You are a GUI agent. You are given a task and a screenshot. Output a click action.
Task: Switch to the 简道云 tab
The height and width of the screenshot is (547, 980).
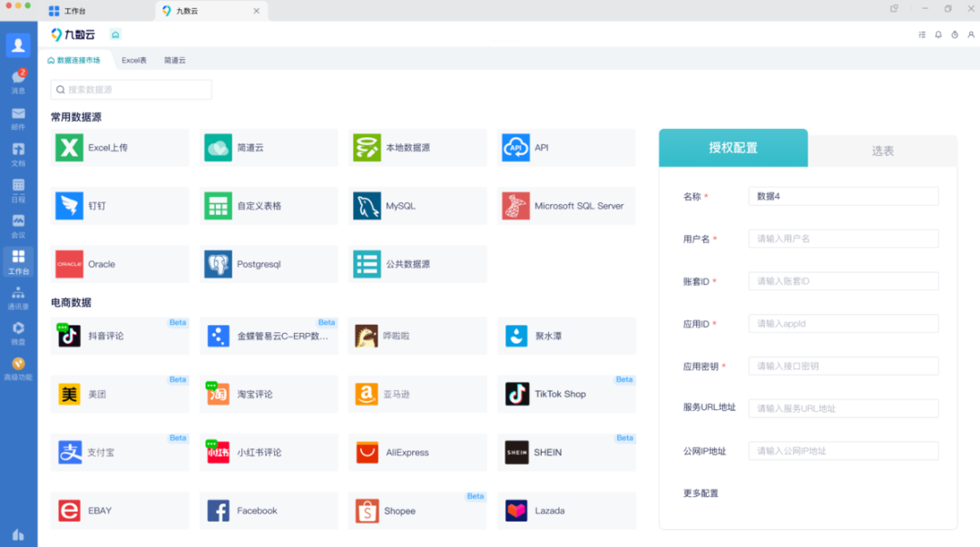[175, 60]
